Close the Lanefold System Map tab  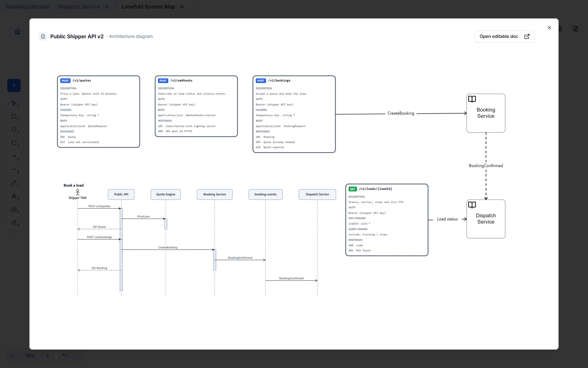[x=182, y=7]
